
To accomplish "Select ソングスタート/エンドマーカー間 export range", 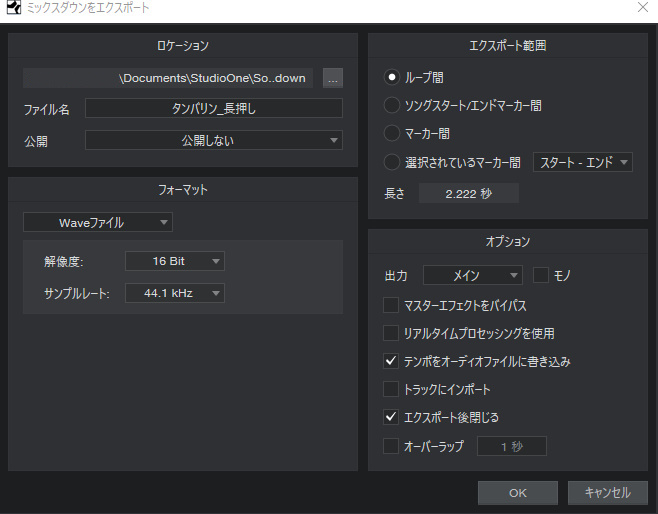I will click(392, 105).
